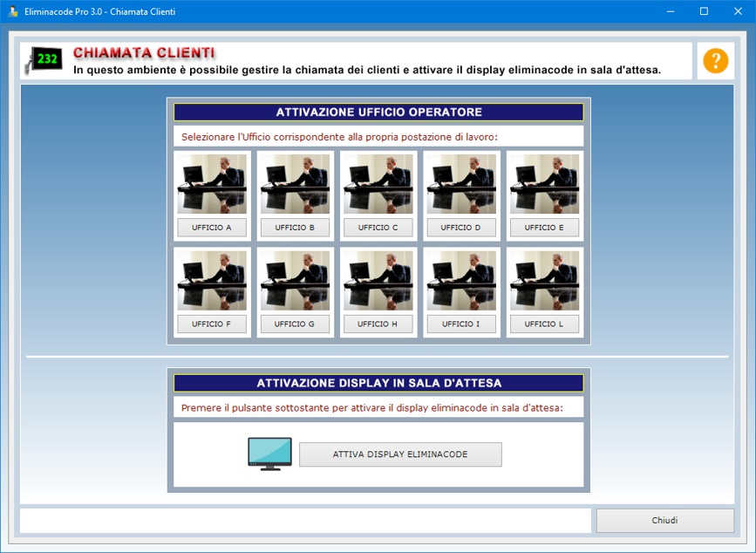The height and width of the screenshot is (553, 756).
Task: Click the CHIAMATA CLIENTI red title
Action: [144, 52]
